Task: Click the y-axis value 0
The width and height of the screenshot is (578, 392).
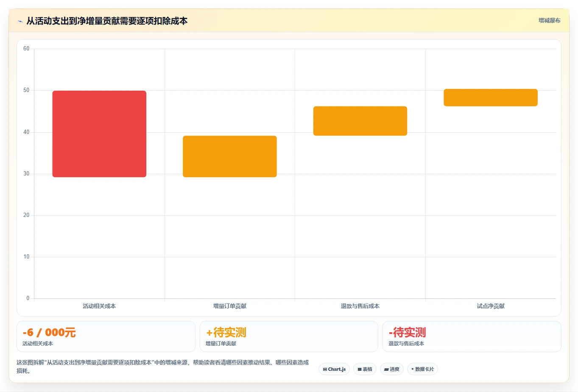Action: pyautogui.click(x=28, y=298)
